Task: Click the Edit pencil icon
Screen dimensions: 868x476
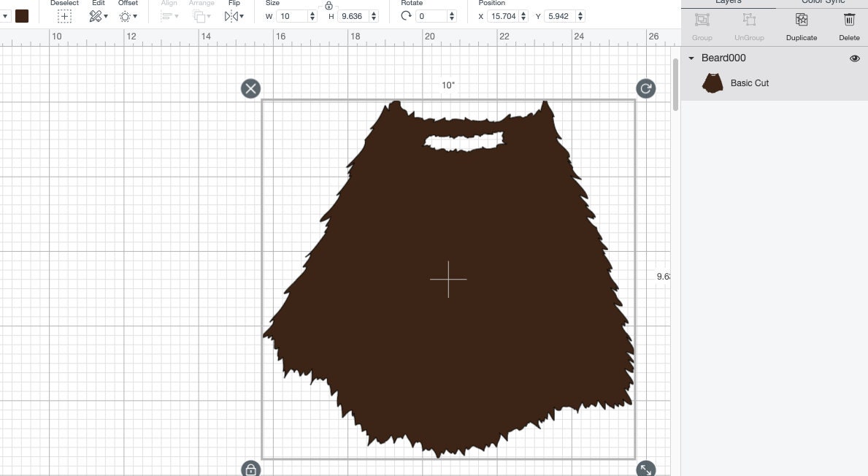Action: point(95,15)
